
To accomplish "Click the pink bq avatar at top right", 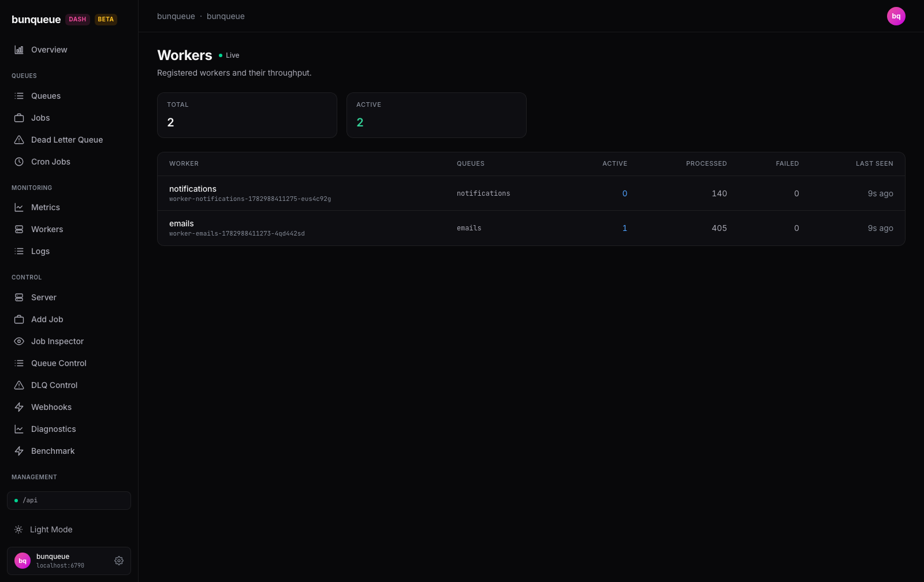I will [896, 16].
